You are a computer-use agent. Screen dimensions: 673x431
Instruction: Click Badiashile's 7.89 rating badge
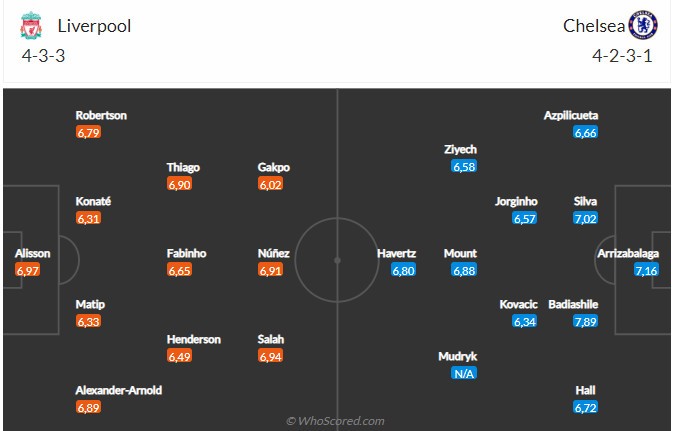(585, 321)
